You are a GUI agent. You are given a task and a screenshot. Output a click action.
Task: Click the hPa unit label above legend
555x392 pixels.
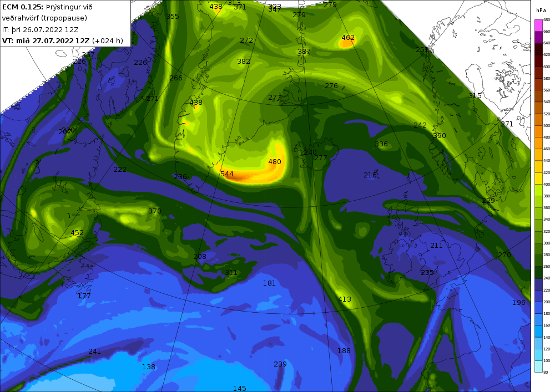(x=541, y=11)
